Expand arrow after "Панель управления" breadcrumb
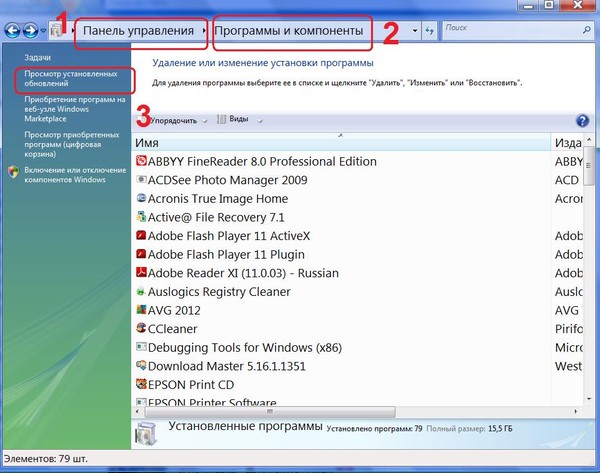 tap(205, 30)
